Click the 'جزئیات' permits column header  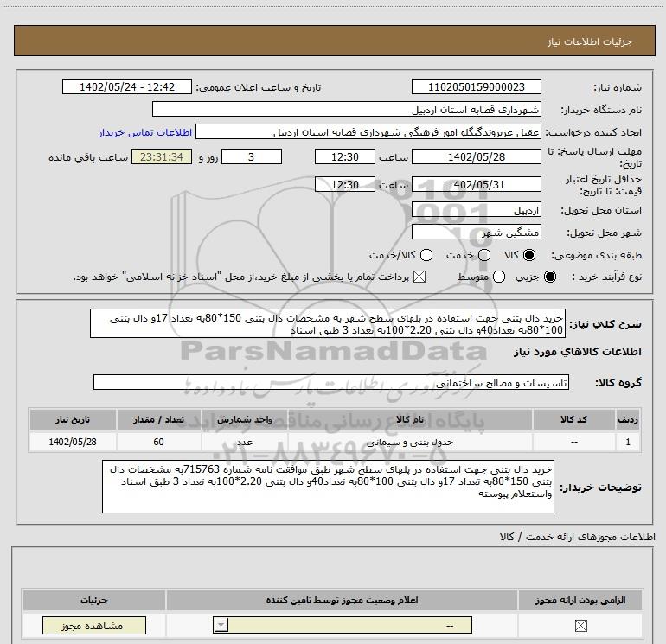94,600
